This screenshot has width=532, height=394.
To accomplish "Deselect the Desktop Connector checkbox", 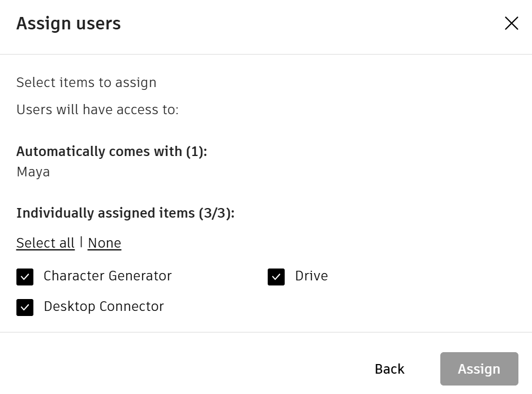I will (25, 308).
